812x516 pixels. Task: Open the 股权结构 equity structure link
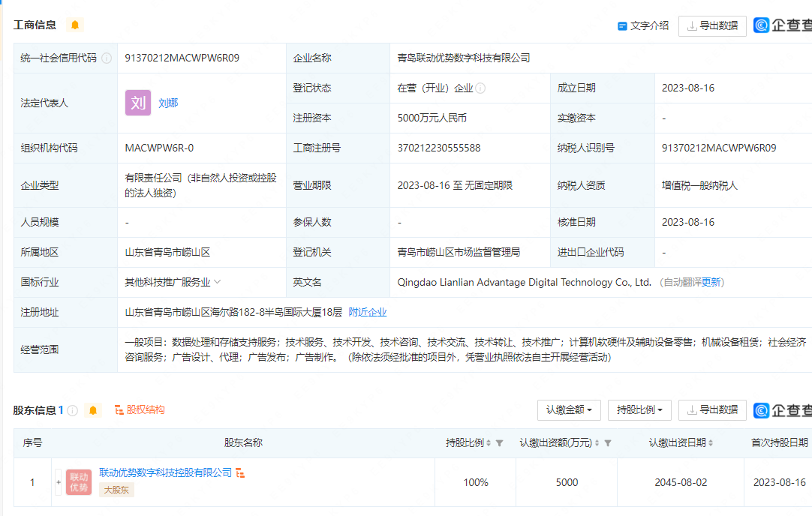[x=140, y=410]
